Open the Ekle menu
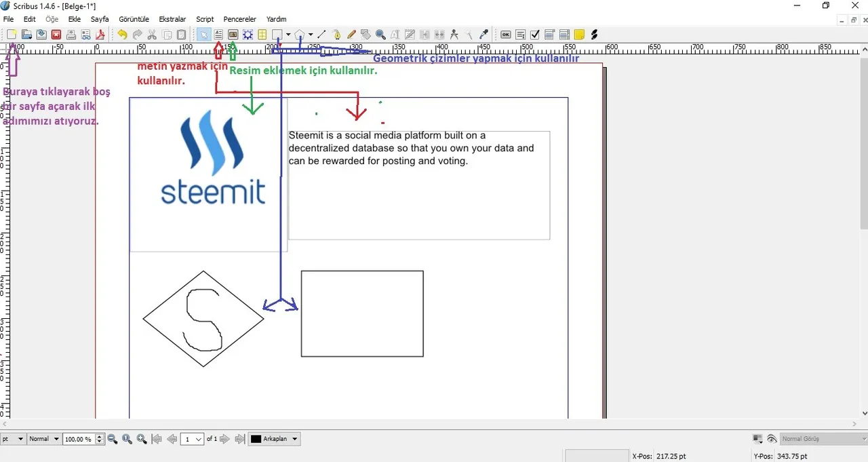 coord(75,19)
